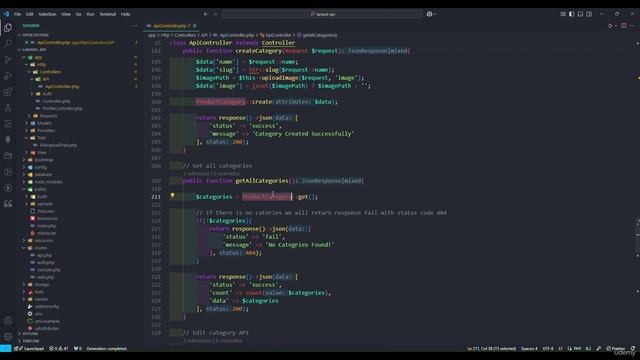The width and height of the screenshot is (640, 360).
Task: Click the Run Code play icon in the editor toolbar
Action: [x=611, y=26]
